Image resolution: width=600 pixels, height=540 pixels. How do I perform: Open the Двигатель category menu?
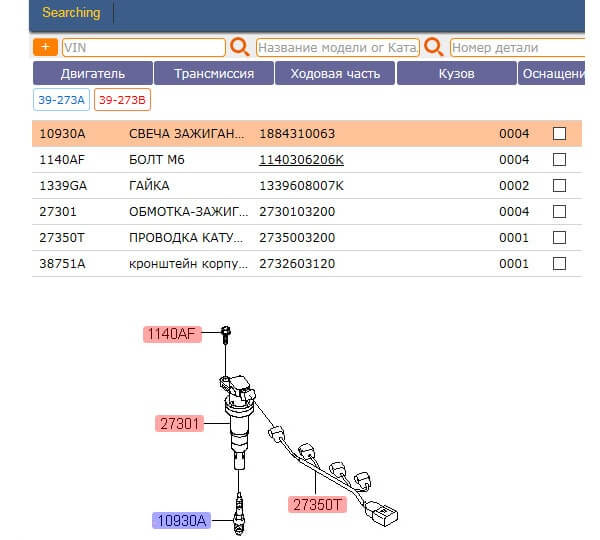pyautogui.click(x=93, y=73)
